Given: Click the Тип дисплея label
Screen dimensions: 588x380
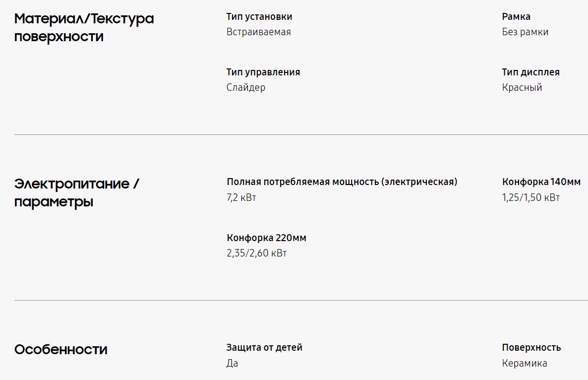Looking at the screenshot, I should [x=530, y=72].
